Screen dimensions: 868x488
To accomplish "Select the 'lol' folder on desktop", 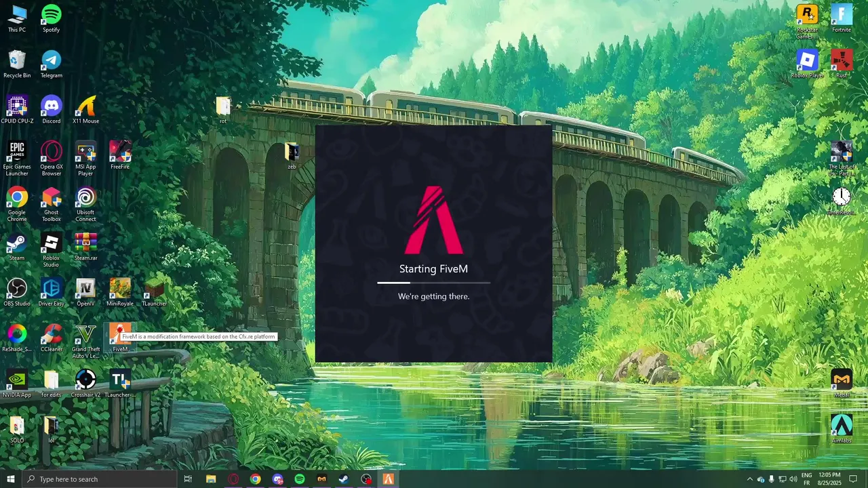I will 52,429.
